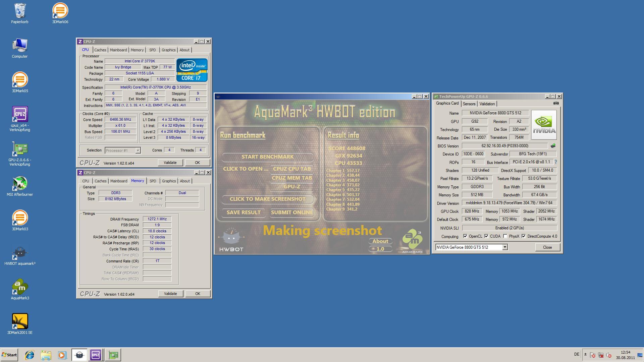Click the DE language indicator on taskbar
Viewport: 644px width, 362px height.
[577, 354]
